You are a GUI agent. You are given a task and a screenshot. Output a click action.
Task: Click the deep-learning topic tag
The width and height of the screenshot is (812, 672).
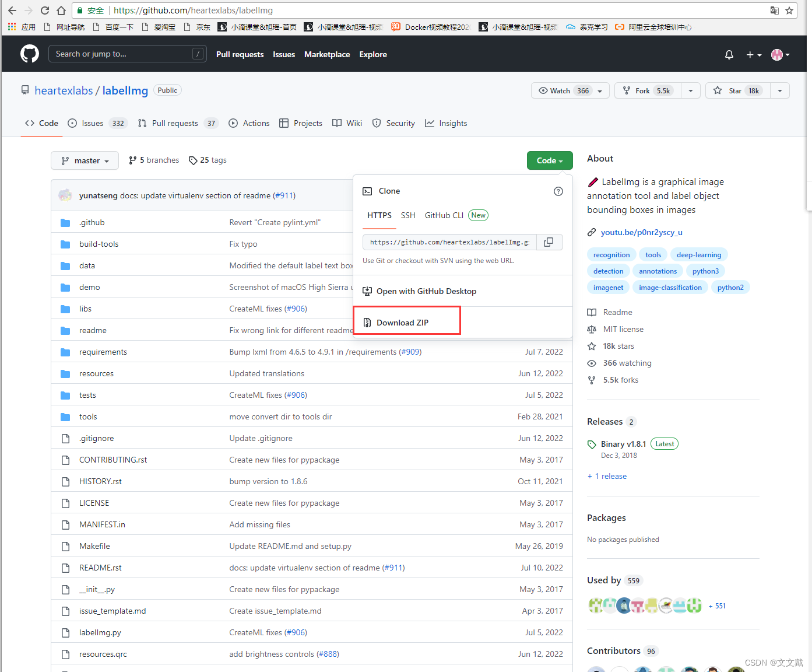[x=699, y=255]
